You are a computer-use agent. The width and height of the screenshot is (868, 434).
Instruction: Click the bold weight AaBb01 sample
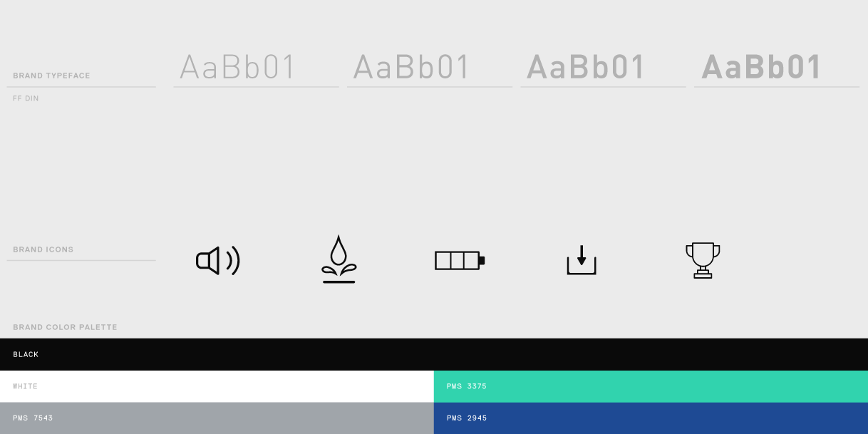pyautogui.click(x=586, y=67)
